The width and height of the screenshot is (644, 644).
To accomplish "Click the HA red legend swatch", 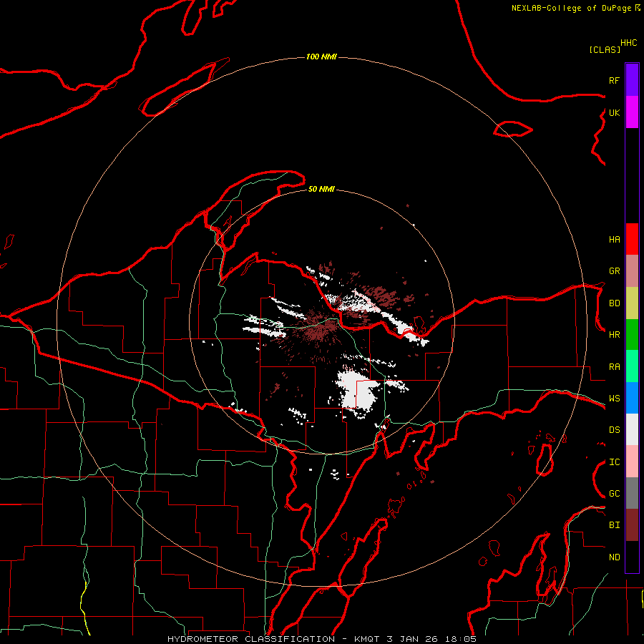I will click(x=632, y=239).
